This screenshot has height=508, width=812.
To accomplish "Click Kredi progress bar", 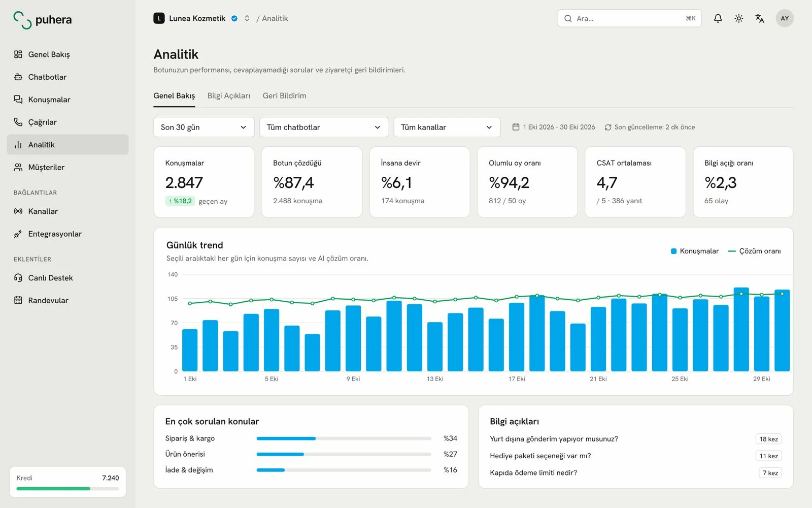I will (67, 489).
